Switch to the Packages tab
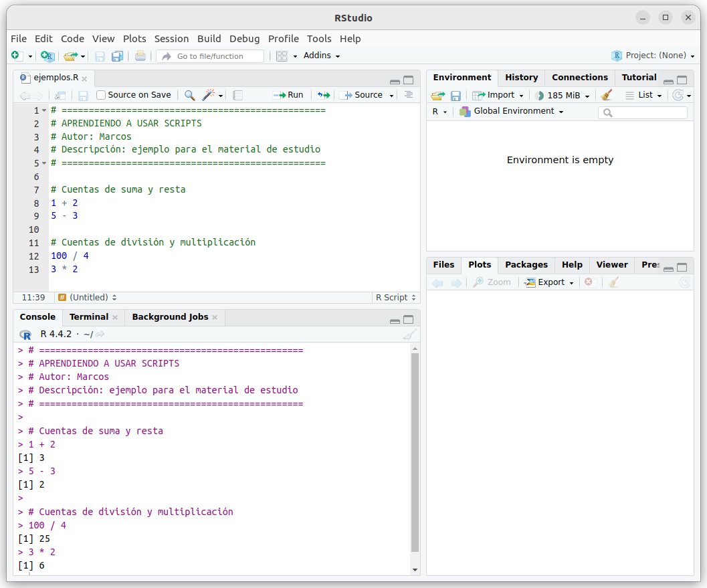The image size is (707, 588). [526, 265]
